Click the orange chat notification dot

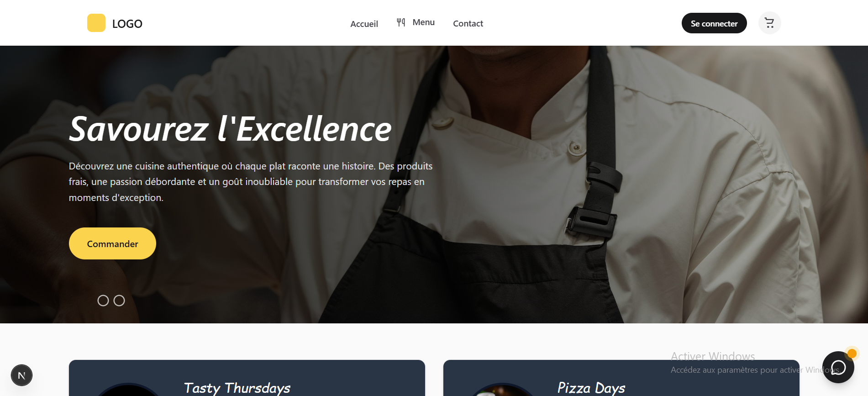tap(852, 354)
